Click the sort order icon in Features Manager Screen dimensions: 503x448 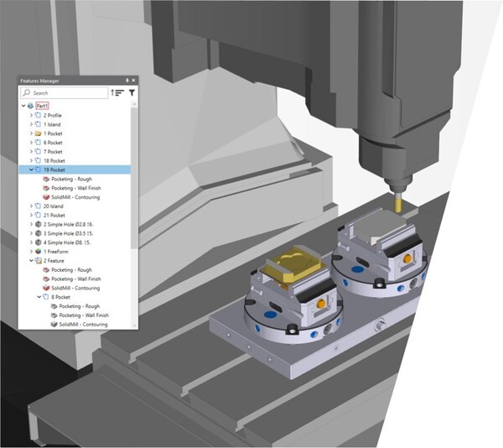click(117, 93)
